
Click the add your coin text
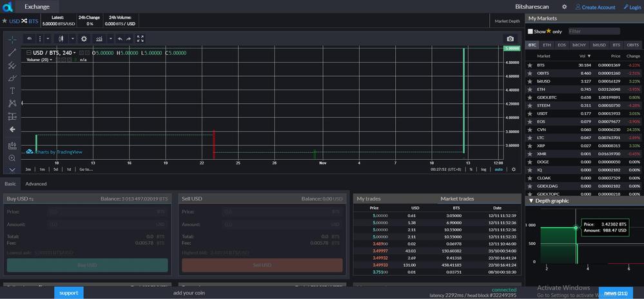(189, 293)
